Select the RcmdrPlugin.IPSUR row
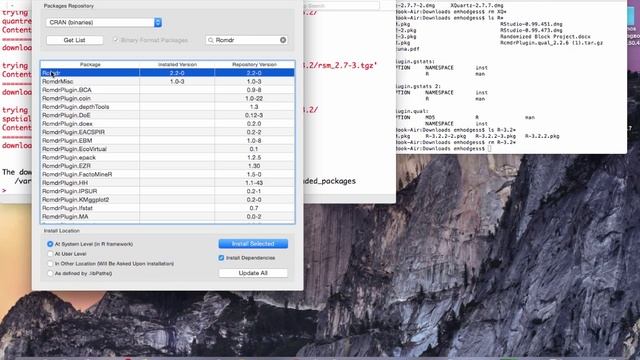The image size is (640, 360). (x=167, y=191)
